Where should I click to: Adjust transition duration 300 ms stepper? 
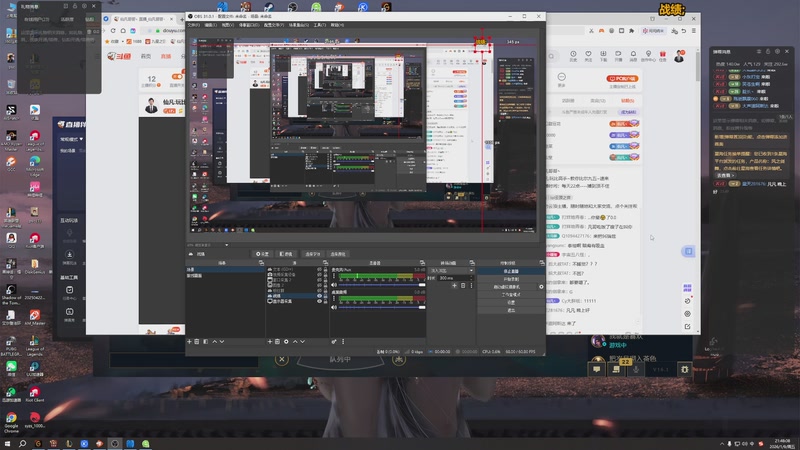tap(456, 278)
